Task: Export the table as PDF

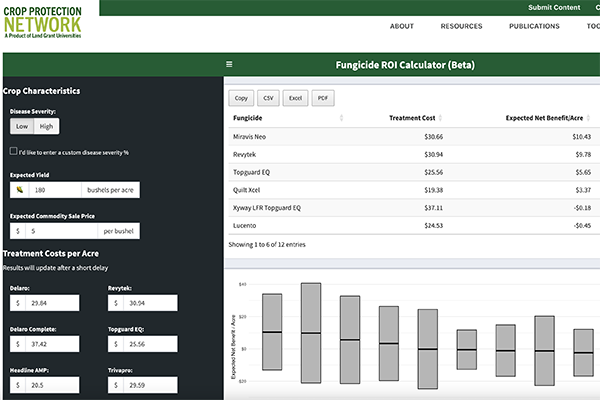Action: click(323, 98)
